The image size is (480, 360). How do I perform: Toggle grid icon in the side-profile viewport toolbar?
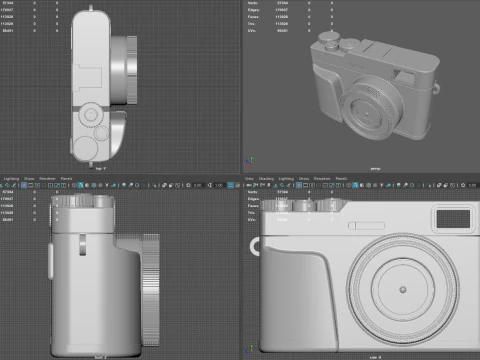24,185
